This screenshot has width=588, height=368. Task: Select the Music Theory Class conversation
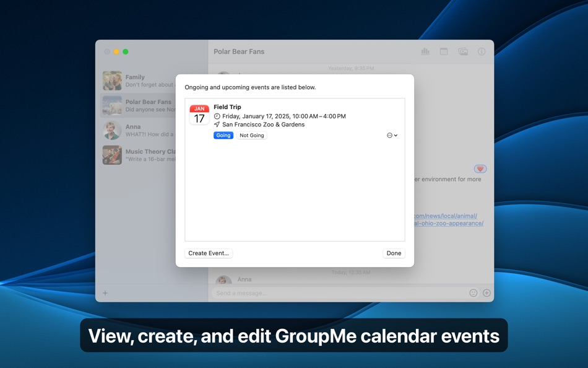tap(139, 155)
